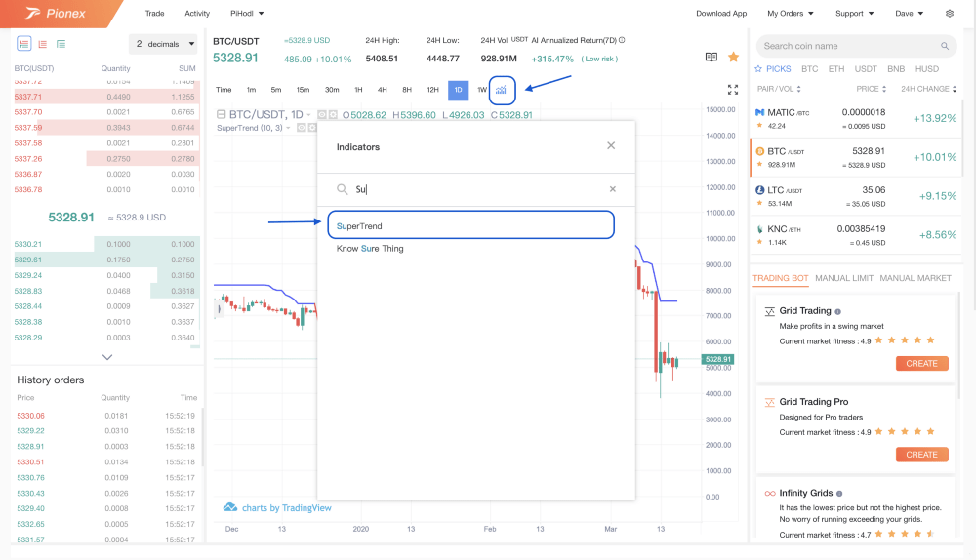Click the LTC coin icon
976x560 pixels.
[x=759, y=190]
